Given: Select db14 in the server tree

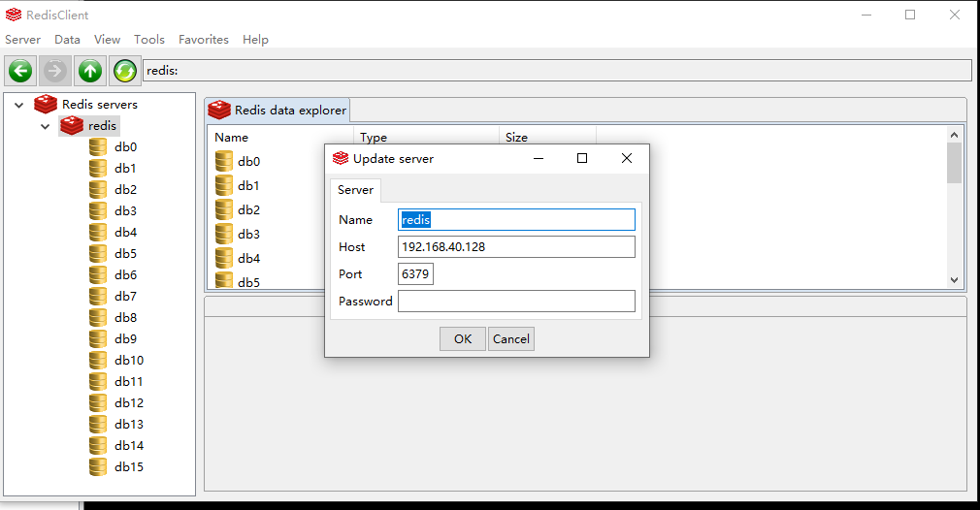Looking at the screenshot, I should [129, 445].
